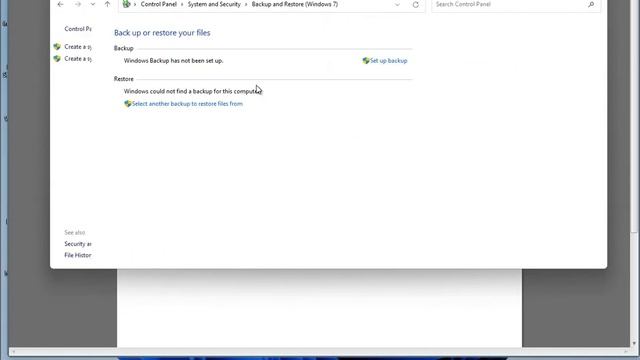640x360 pixels.
Task: Click the forward navigation arrow
Action: pyautogui.click(x=78, y=4)
